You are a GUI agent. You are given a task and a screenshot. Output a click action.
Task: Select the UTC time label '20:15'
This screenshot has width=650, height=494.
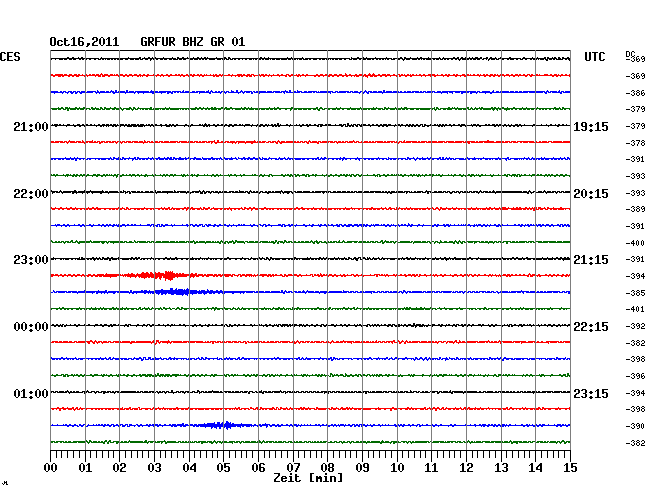pyautogui.click(x=591, y=194)
